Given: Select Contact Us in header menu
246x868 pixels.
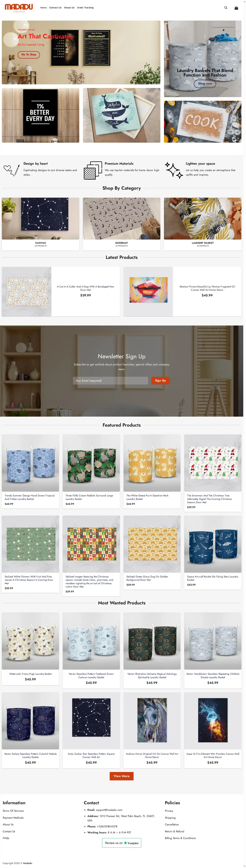Looking at the screenshot, I should point(55,8).
